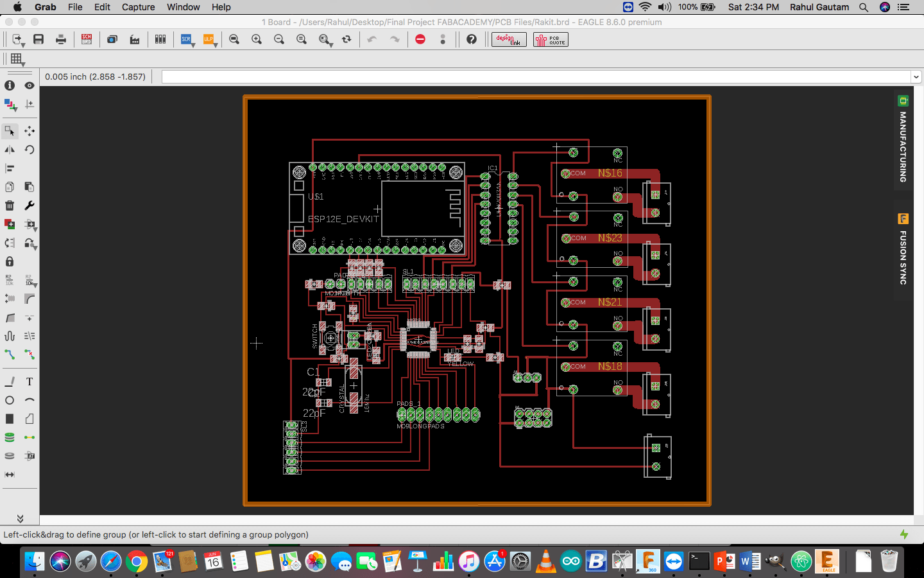Open the CAM processor

click(135, 39)
